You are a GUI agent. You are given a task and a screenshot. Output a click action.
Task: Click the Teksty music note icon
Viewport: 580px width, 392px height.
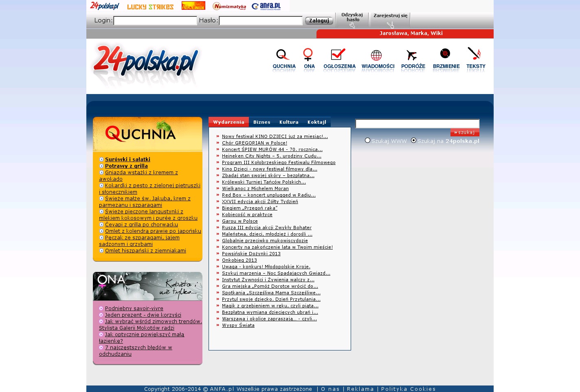click(x=474, y=54)
